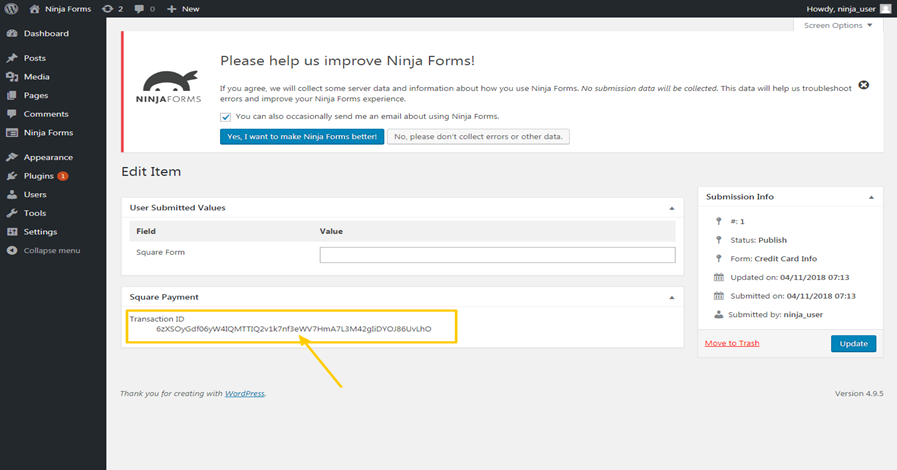Image resolution: width=897 pixels, height=470 pixels.
Task: Focus the Square Form value input field
Action: tap(497, 255)
